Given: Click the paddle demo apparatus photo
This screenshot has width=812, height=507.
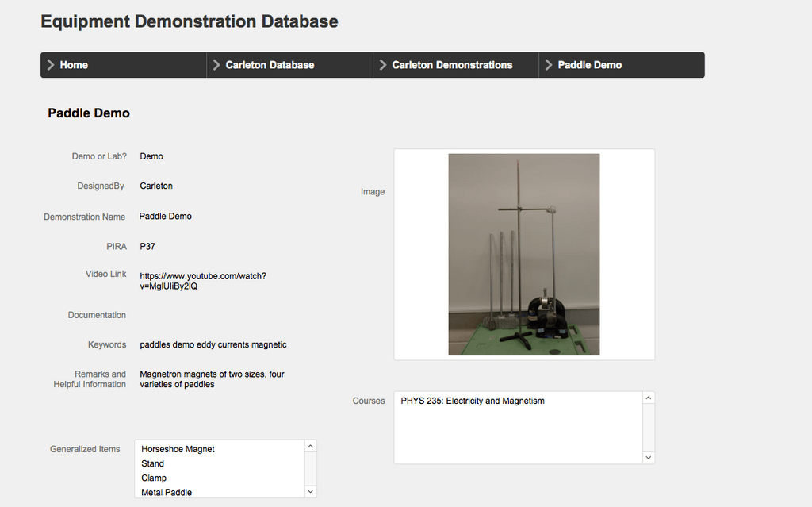Looking at the screenshot, I should [524, 254].
